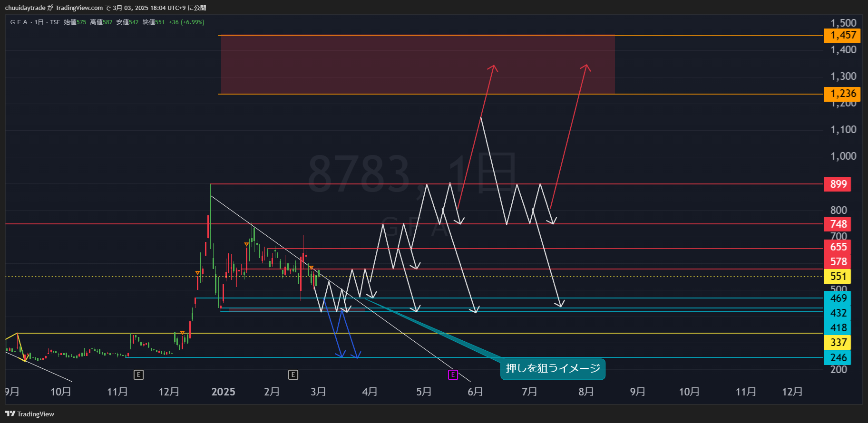Click the 2025 label on the time axis
This screenshot has height=423, width=868.
point(223,392)
